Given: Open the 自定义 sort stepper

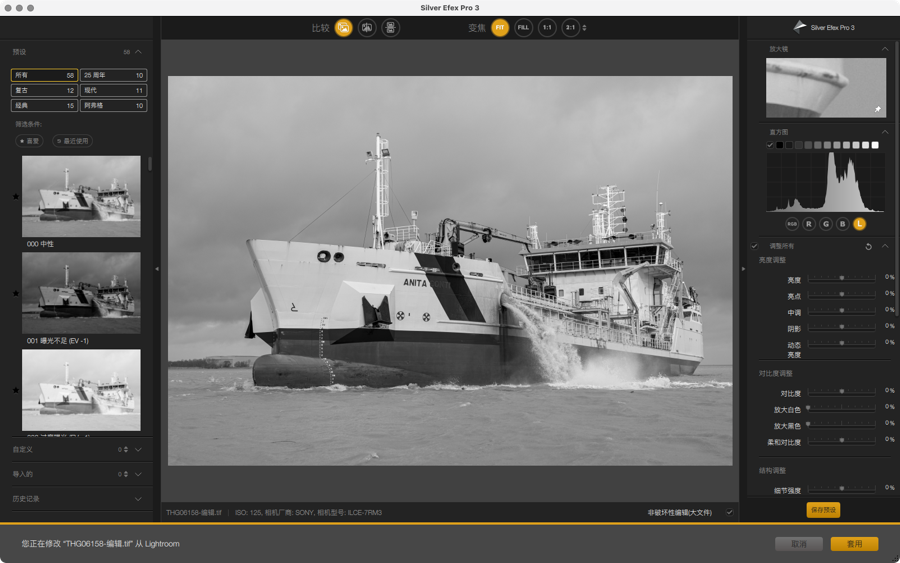Looking at the screenshot, I should point(125,449).
